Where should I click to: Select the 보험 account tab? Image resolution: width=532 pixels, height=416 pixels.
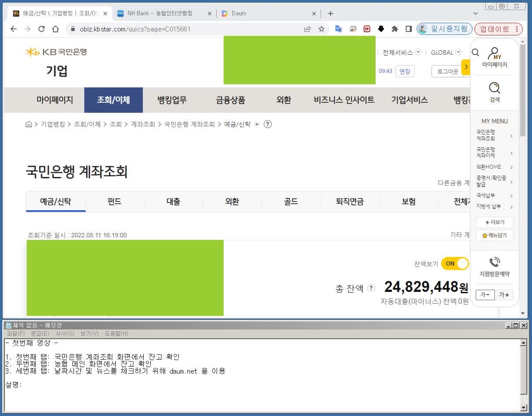coord(409,201)
